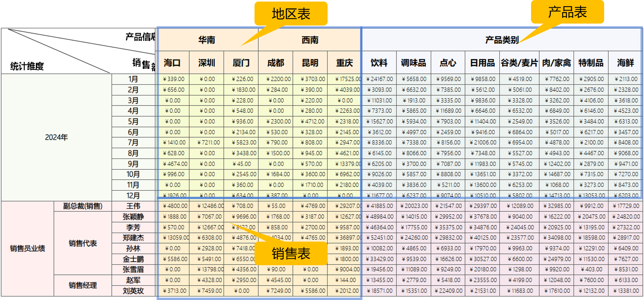Select the 副总裁(销售) title cell
The image size is (644, 300).
83,206
